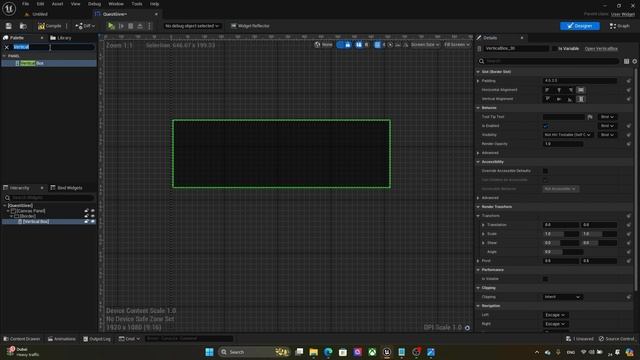Image resolution: width=640 pixels, height=360 pixels.
Task: Click the localization globe None button
Action: click(324, 44)
